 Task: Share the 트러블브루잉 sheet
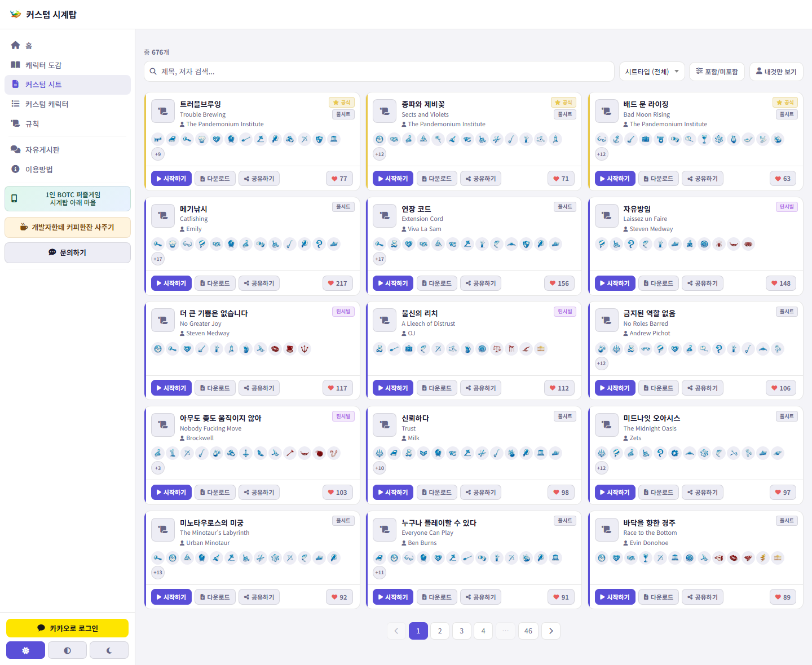(259, 179)
